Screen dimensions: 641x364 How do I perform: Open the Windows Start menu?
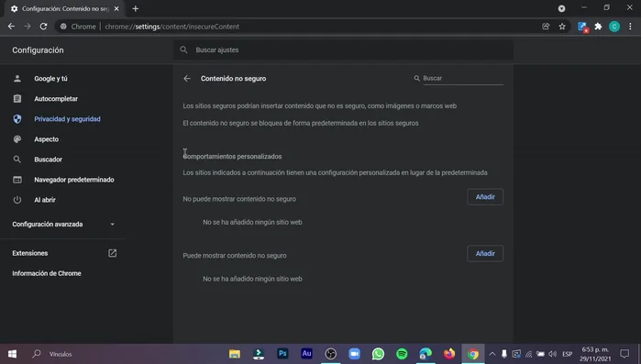point(12,354)
